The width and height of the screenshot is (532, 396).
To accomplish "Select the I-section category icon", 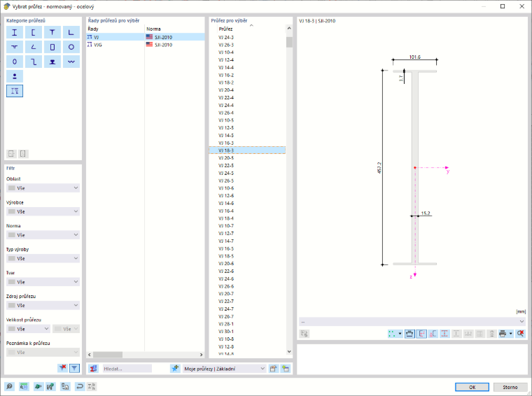I will pyautogui.click(x=15, y=33).
